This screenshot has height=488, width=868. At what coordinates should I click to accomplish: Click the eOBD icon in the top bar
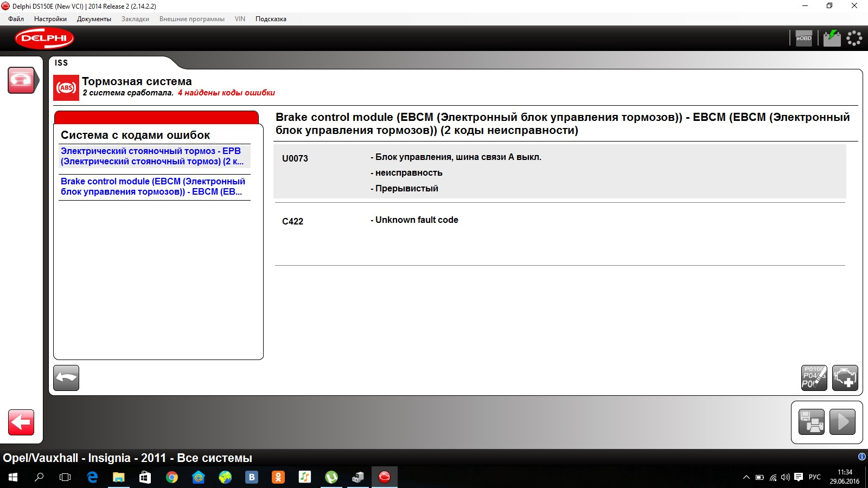pos(803,38)
